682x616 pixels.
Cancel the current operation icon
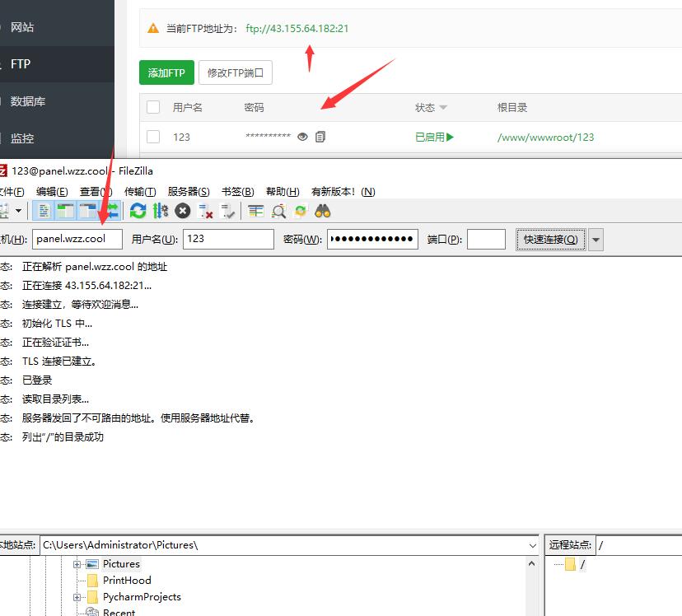[183, 212]
